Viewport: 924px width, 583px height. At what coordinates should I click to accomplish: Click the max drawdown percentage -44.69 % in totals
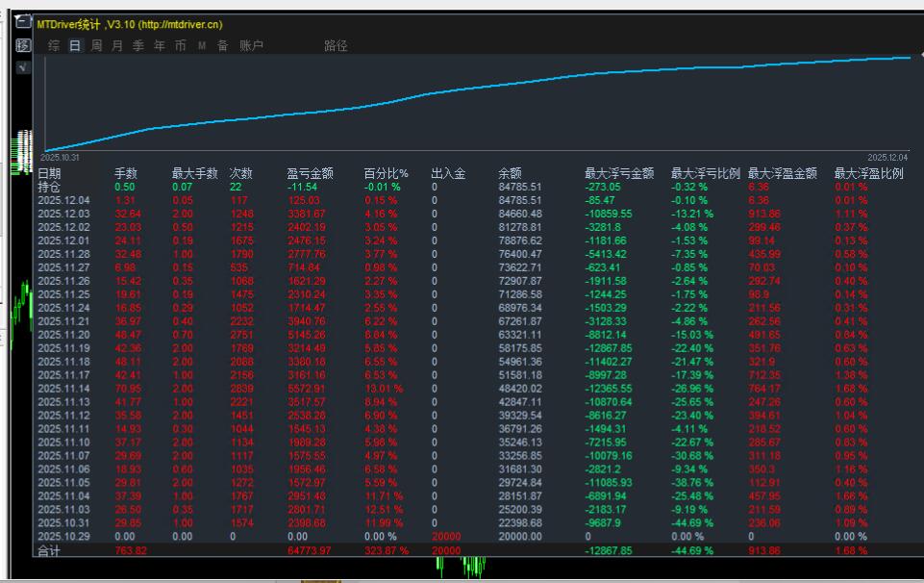(692, 550)
